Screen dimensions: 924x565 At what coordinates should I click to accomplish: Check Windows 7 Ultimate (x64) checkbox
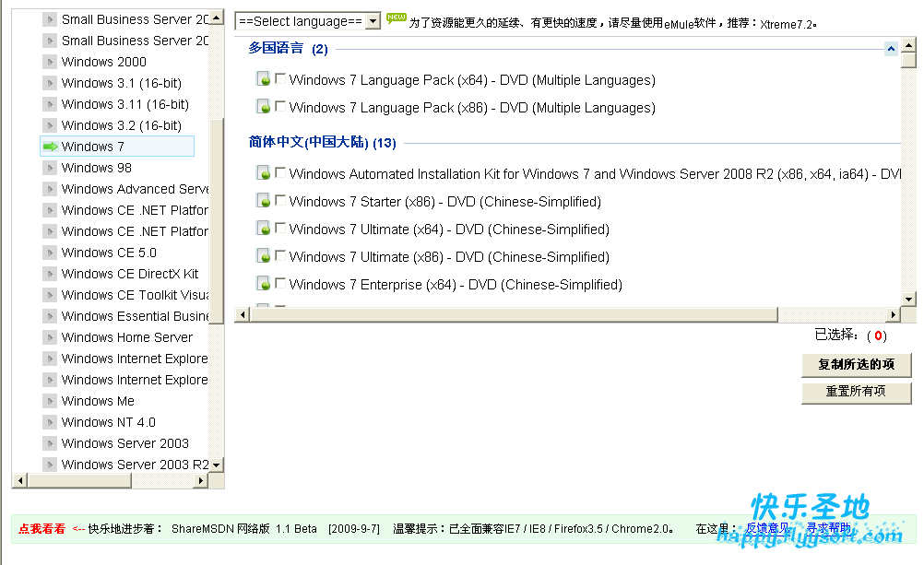coord(280,228)
